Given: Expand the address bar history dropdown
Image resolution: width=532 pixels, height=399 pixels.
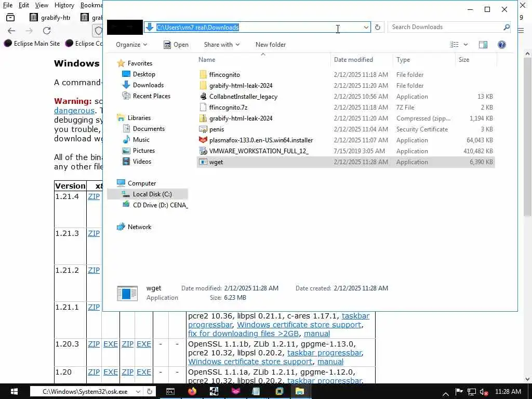Looking at the screenshot, I should click(x=366, y=27).
